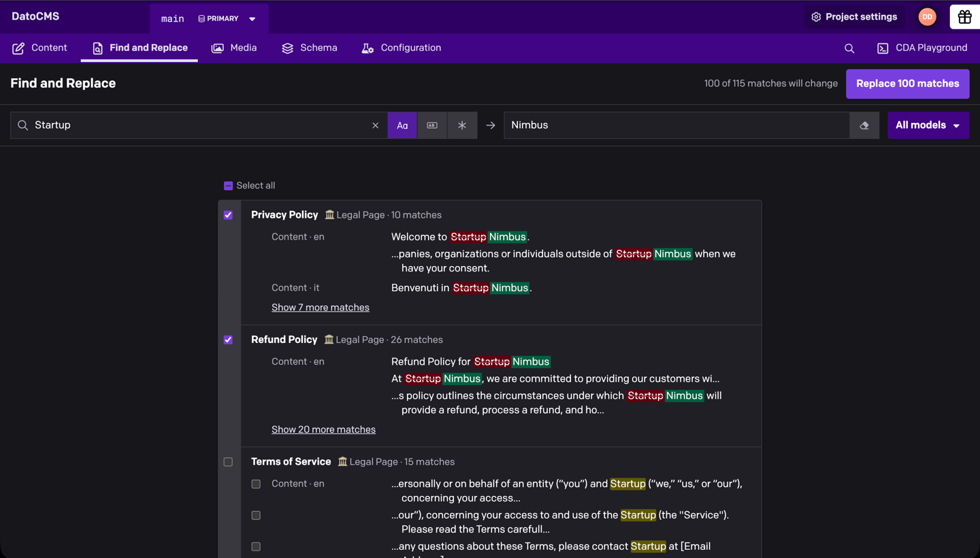Image resolution: width=980 pixels, height=558 pixels.
Task: Click the CDA Playground terminal icon
Action: tap(883, 48)
